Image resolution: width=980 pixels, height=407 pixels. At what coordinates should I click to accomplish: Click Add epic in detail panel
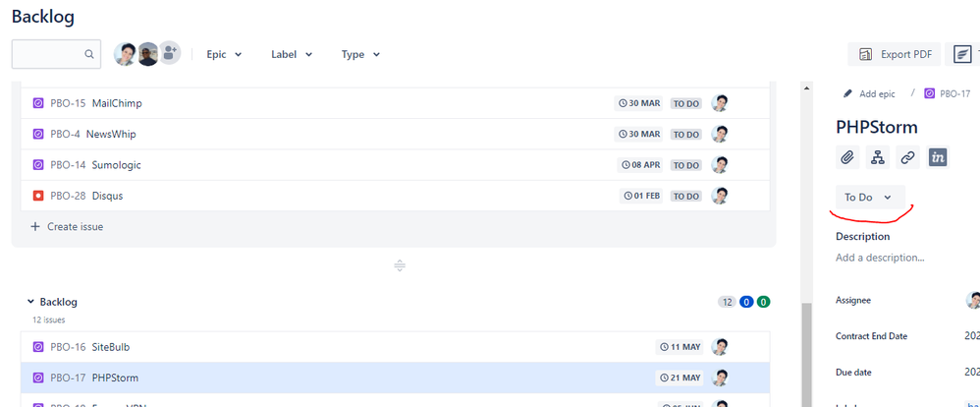point(869,94)
